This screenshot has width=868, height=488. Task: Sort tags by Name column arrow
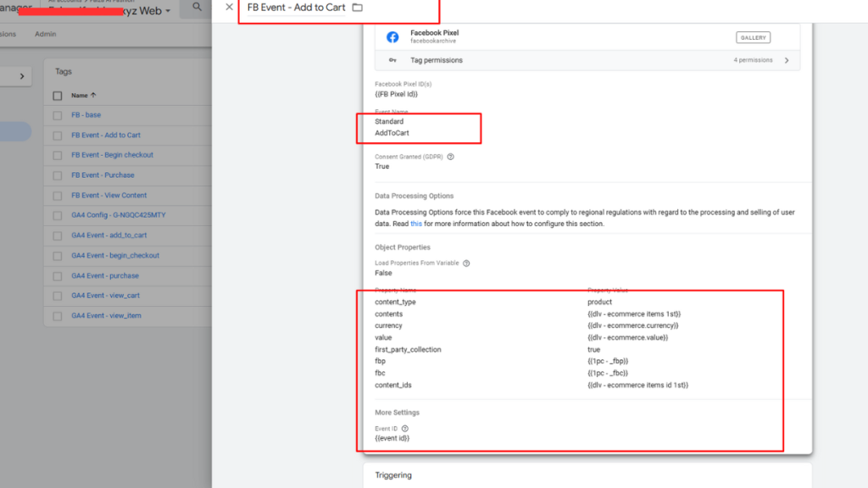[93, 95]
